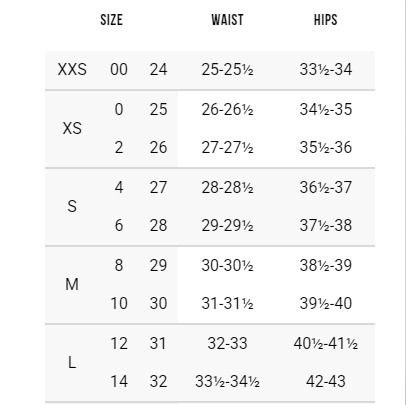Click waist value 33½-34½
Image resolution: width=406 pixels, height=405 pixels.
click(227, 381)
